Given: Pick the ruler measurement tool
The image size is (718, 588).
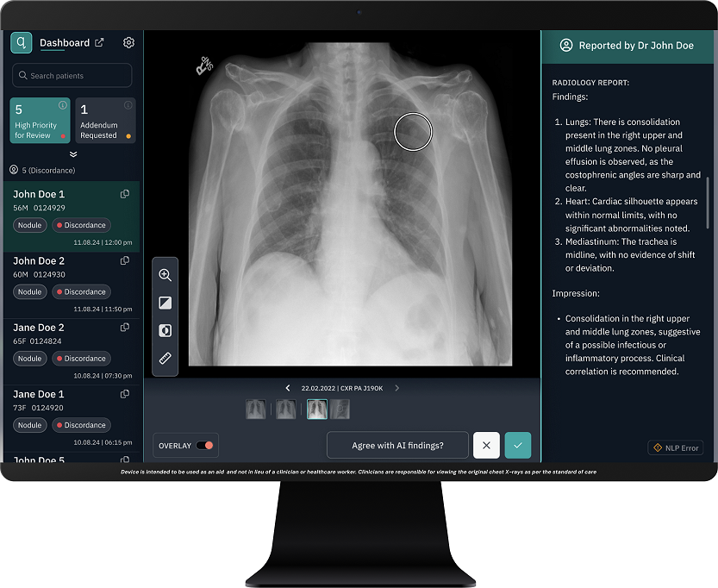Looking at the screenshot, I should point(165,358).
